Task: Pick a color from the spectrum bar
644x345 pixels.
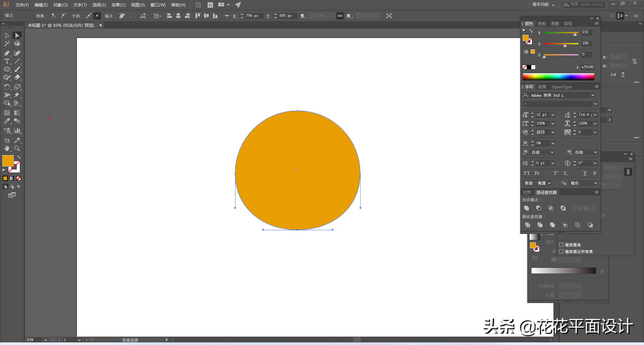Action: click(x=558, y=77)
